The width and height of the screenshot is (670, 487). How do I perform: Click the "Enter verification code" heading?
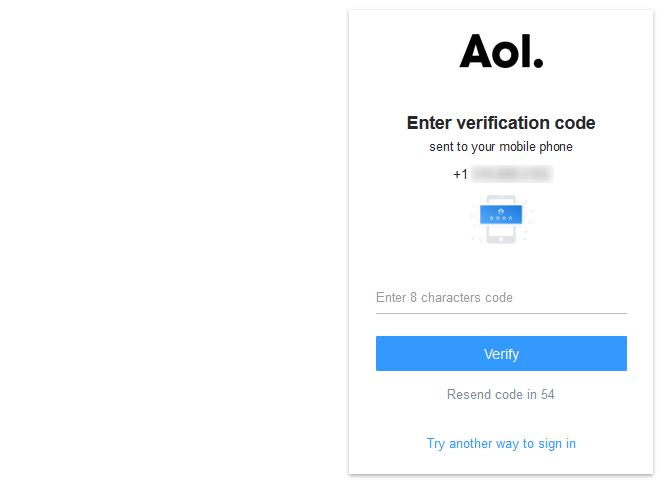[501, 123]
